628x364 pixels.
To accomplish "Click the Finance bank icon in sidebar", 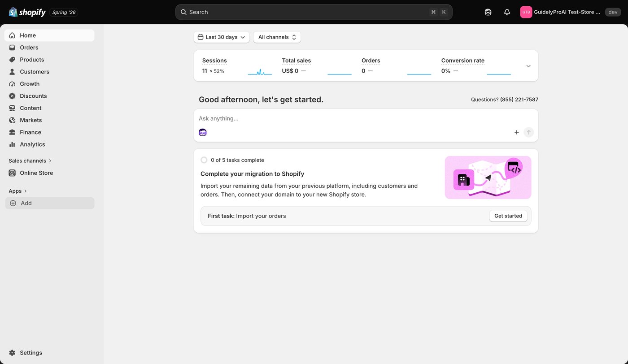I will [12, 132].
